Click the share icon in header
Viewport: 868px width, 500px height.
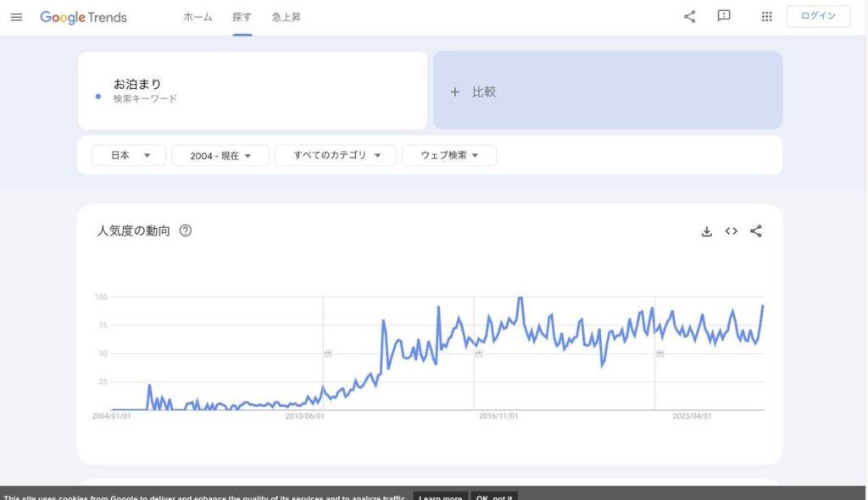(690, 17)
